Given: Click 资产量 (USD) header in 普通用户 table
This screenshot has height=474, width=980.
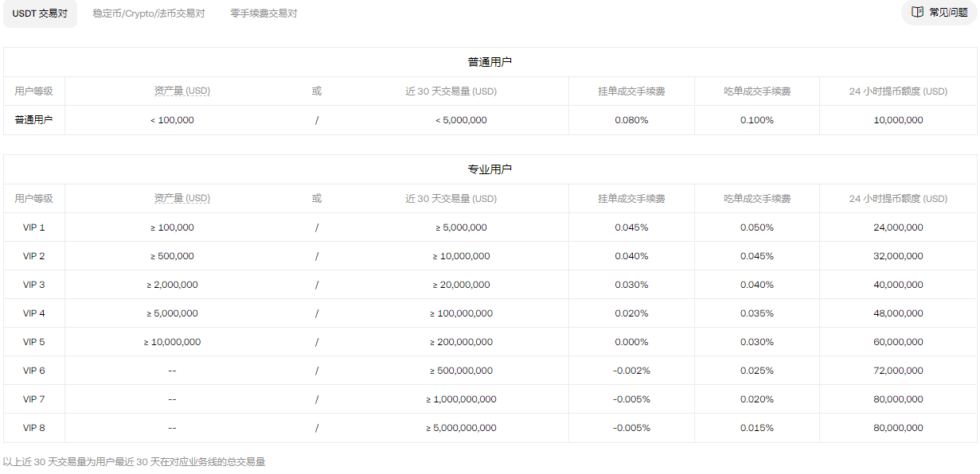Looking at the screenshot, I should 182,91.
